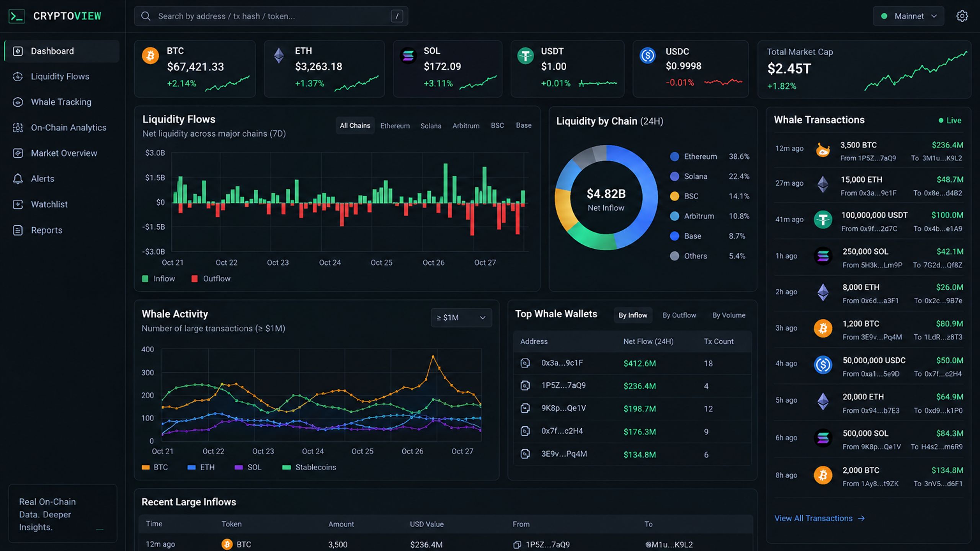The width and height of the screenshot is (980, 551).
Task: Focus the address / tx hash search field
Action: pos(271,16)
